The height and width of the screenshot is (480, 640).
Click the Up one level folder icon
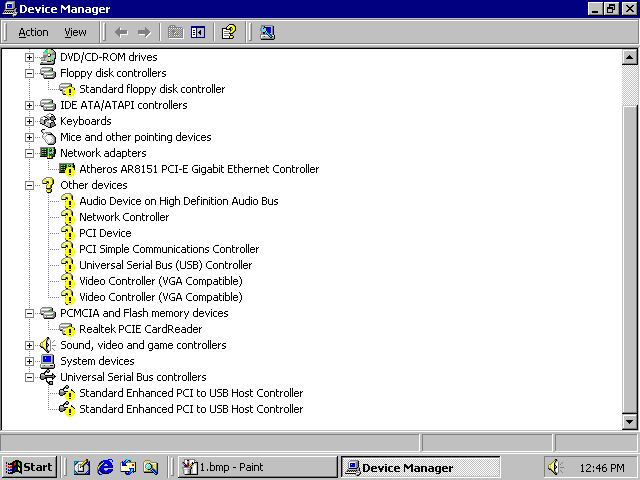[x=176, y=32]
